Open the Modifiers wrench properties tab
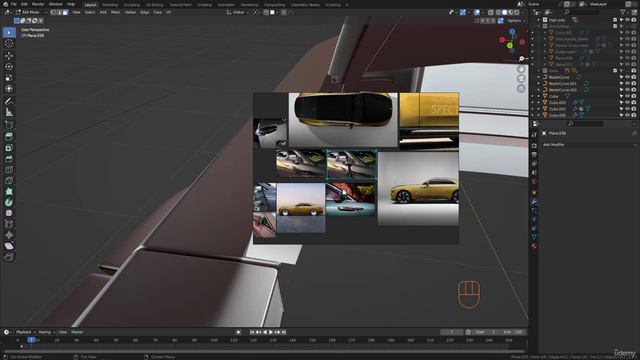This screenshot has width=640, height=360. point(534,202)
